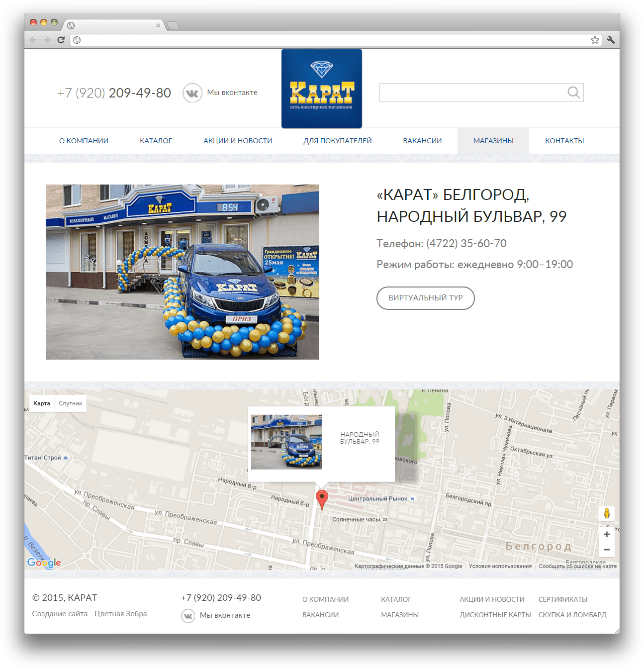Screen dimensions: 644x669
Task: Click the map popup store thumbnail
Action: tap(286, 442)
